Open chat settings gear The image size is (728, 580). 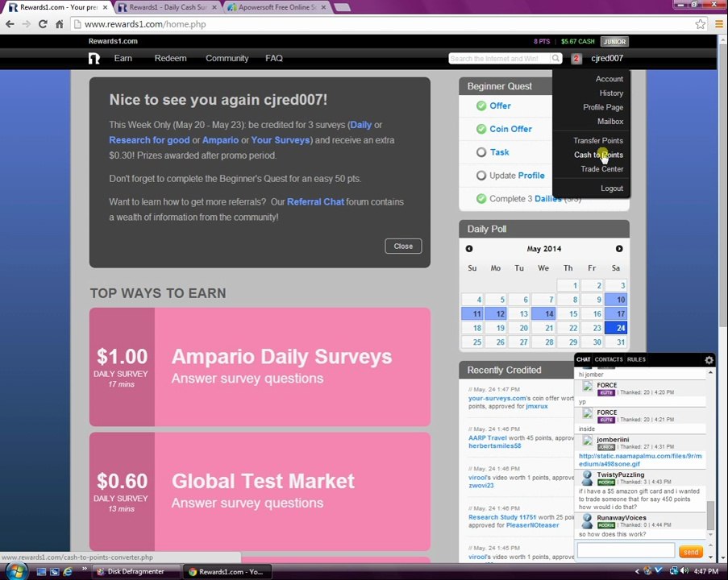pyautogui.click(x=709, y=359)
